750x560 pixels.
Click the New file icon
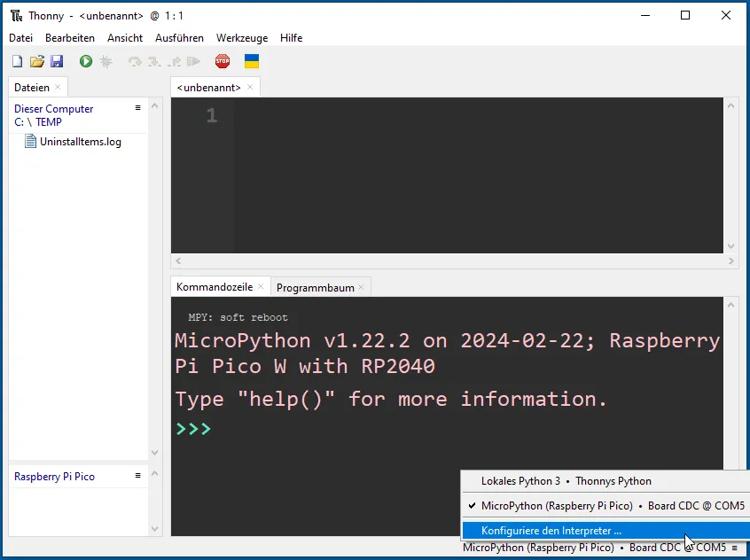point(17,61)
